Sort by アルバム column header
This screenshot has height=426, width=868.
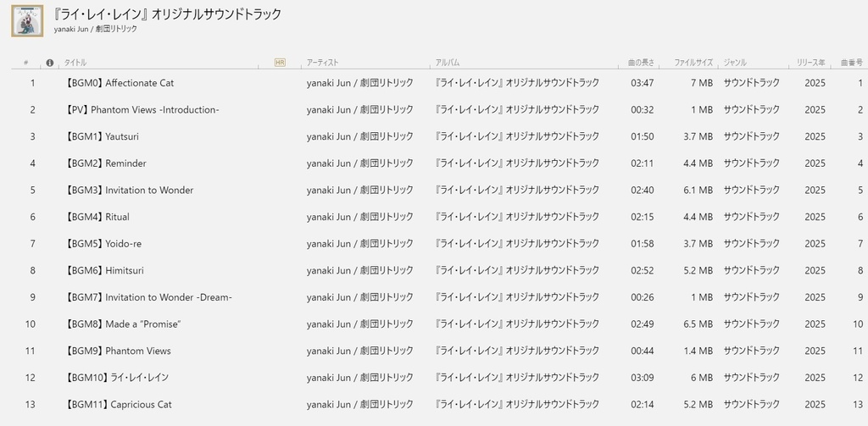tap(448, 63)
